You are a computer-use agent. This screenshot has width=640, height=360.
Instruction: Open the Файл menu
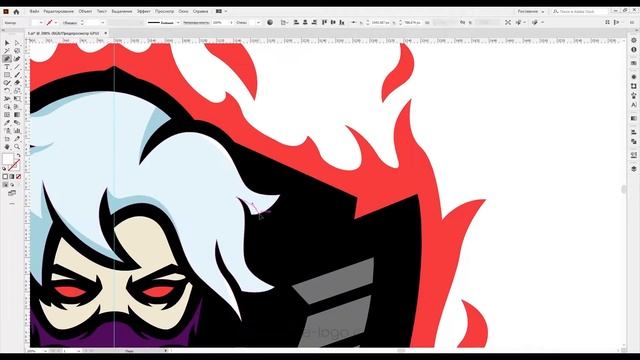pos(34,11)
